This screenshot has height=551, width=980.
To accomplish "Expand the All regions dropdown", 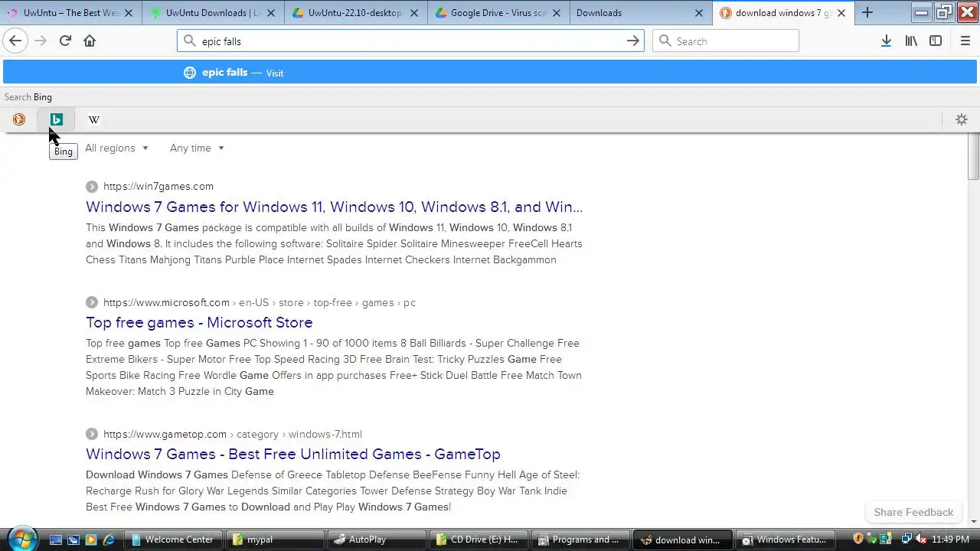I will (116, 148).
